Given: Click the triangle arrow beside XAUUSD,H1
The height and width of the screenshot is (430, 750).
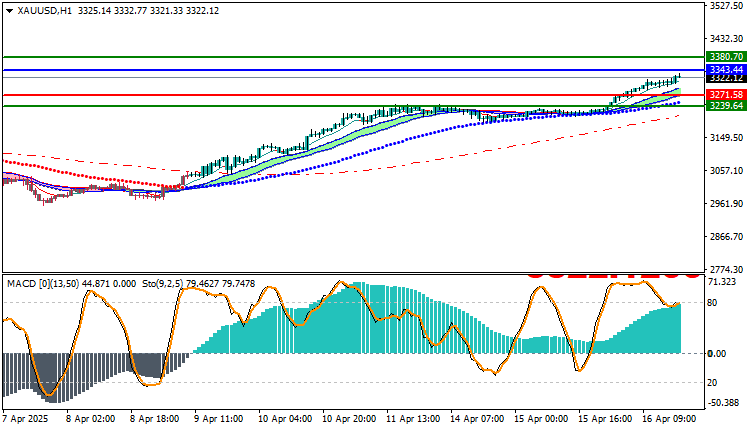Looking at the screenshot, I should [x=10, y=11].
